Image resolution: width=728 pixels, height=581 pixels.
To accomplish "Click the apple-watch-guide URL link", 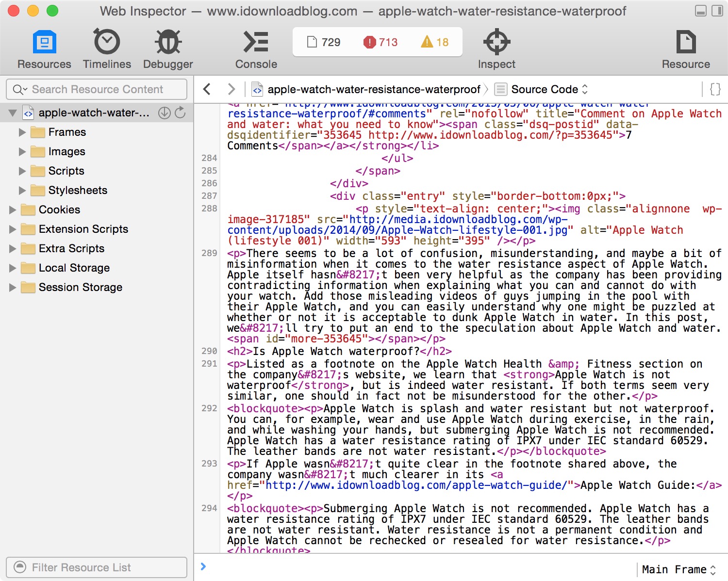I will (416, 485).
